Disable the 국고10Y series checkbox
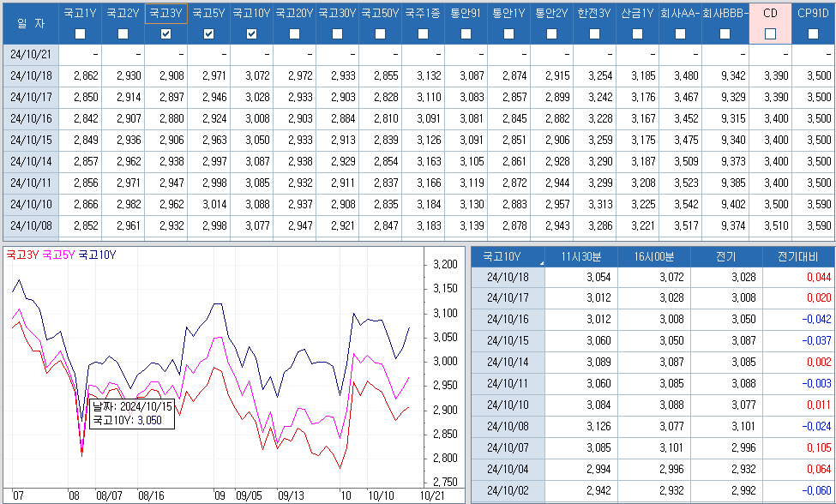The image size is (836, 504). pyautogui.click(x=252, y=33)
